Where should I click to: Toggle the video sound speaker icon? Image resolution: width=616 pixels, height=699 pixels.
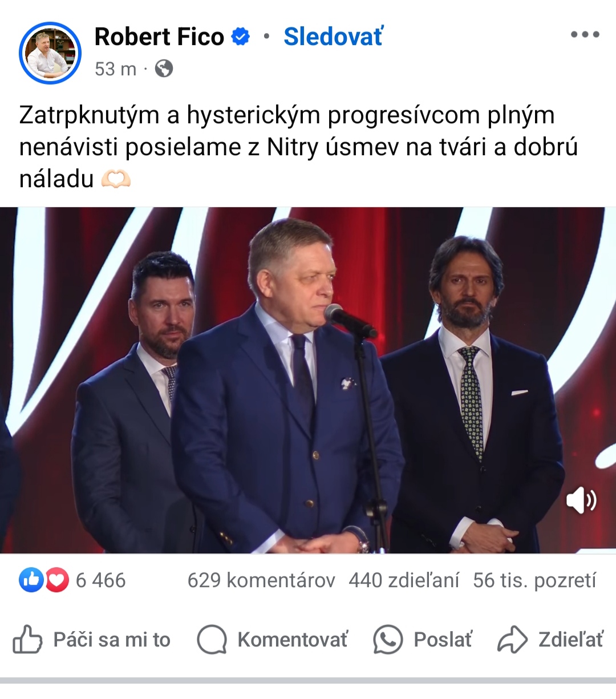click(581, 501)
